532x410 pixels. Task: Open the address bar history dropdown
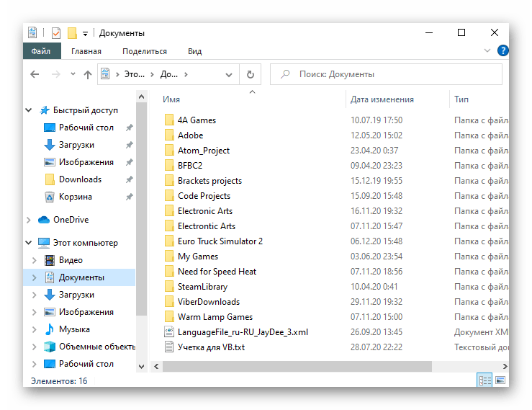tap(229, 75)
